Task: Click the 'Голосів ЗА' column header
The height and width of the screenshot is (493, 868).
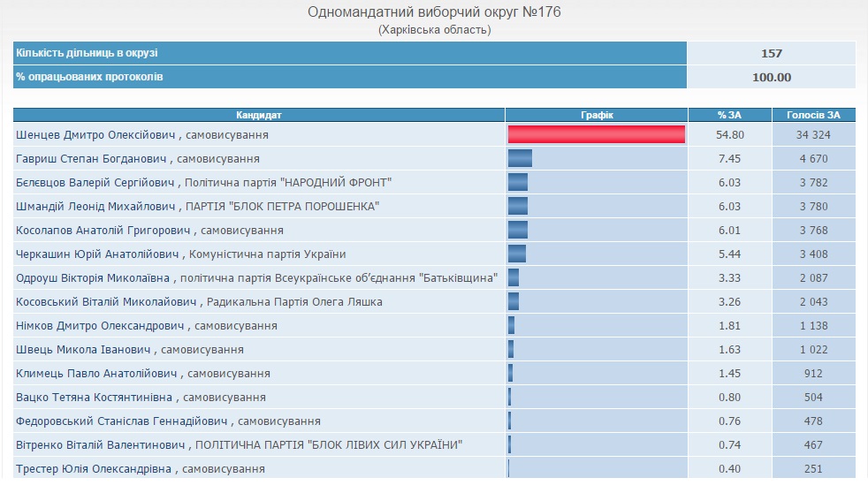Action: (x=813, y=115)
